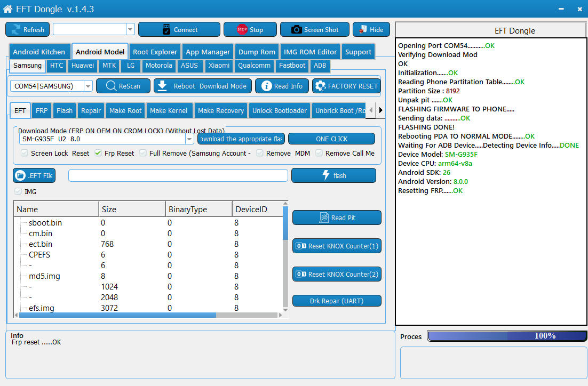Click the USB Connect icon
The height and width of the screenshot is (386, 588).
(166, 30)
